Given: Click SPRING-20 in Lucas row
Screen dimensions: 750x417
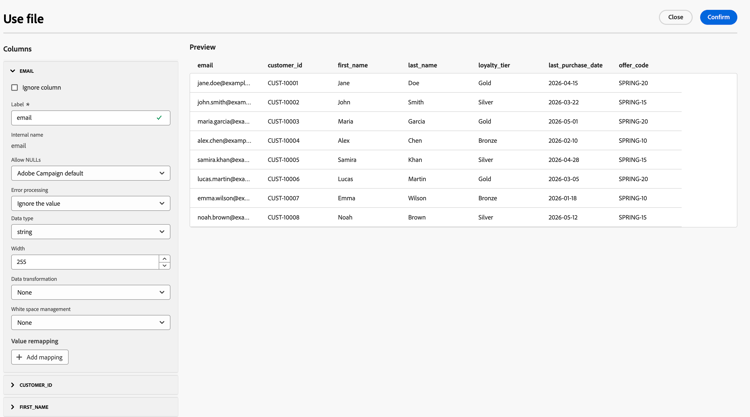Looking at the screenshot, I should pyautogui.click(x=633, y=178).
